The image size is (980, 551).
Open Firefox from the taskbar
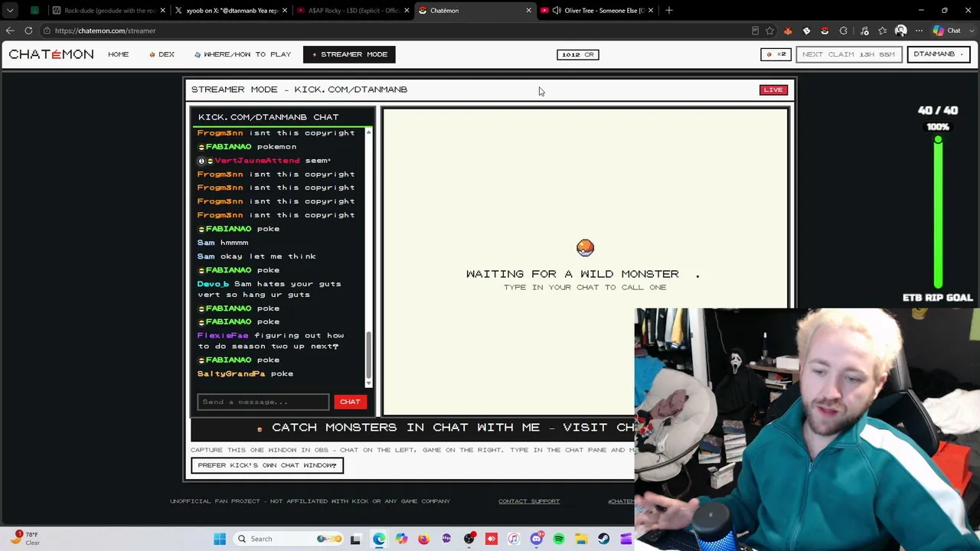tap(423, 539)
